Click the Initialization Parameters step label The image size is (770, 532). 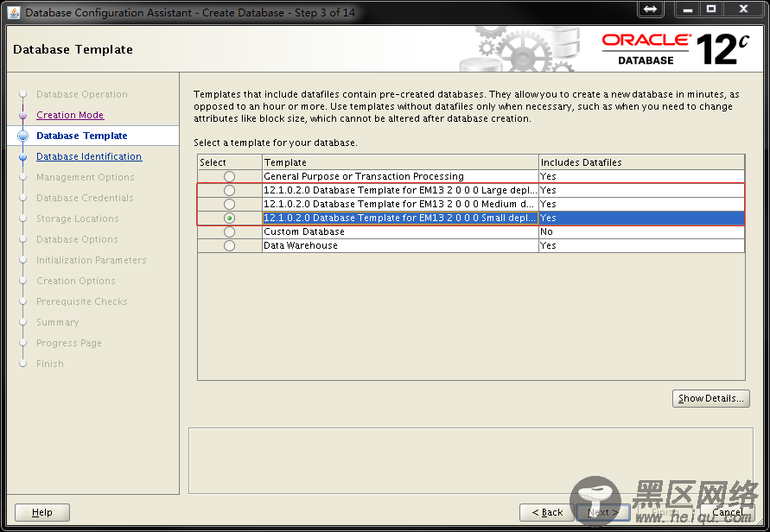click(92, 260)
